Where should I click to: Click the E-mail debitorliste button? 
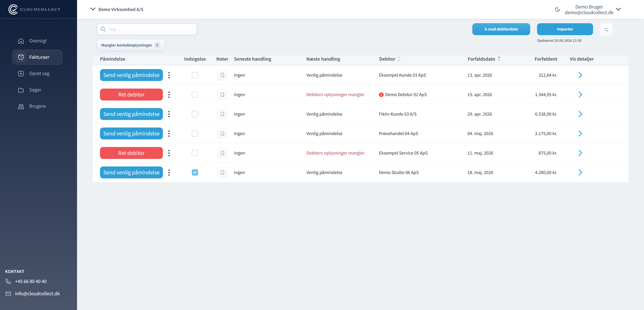pos(501,29)
